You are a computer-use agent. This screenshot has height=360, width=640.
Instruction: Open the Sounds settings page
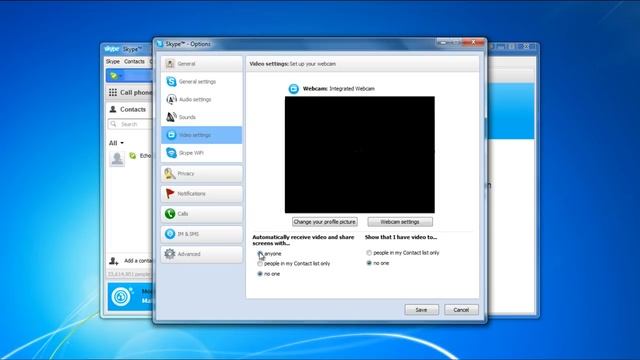point(202,117)
